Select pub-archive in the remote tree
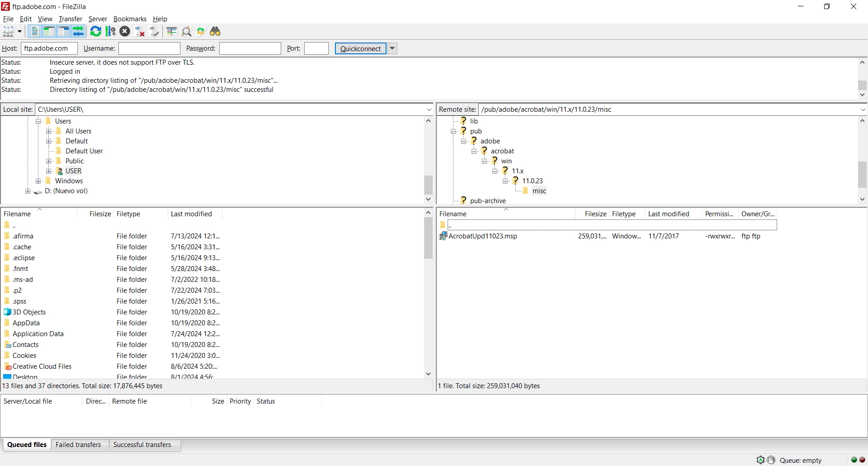Image resolution: width=868 pixels, height=466 pixels. point(488,201)
